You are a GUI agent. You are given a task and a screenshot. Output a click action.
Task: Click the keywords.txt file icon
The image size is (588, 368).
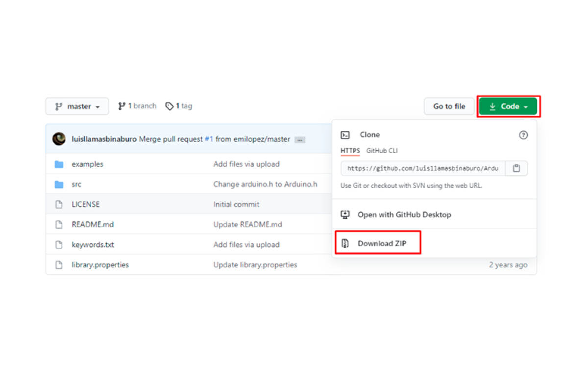(59, 245)
